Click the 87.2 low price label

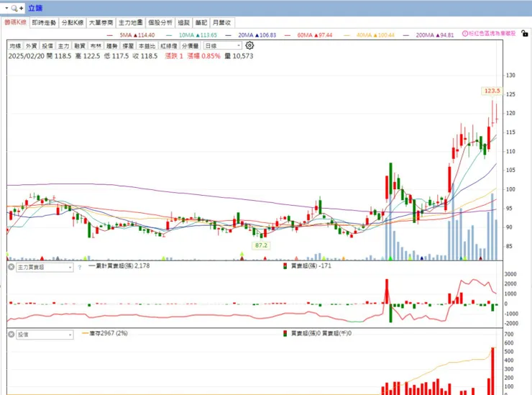point(261,245)
